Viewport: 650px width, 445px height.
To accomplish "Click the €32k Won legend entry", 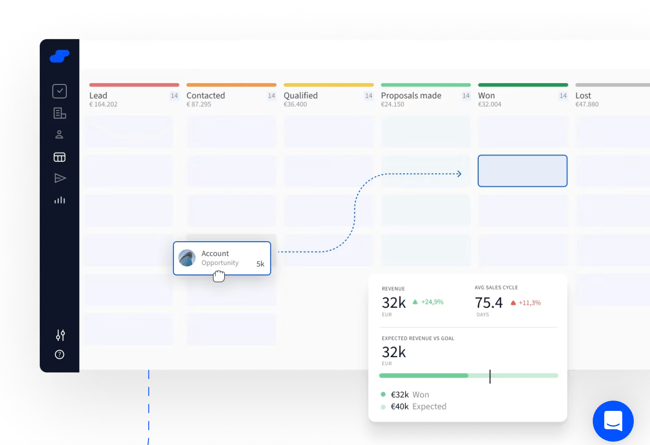I will pyautogui.click(x=405, y=394).
